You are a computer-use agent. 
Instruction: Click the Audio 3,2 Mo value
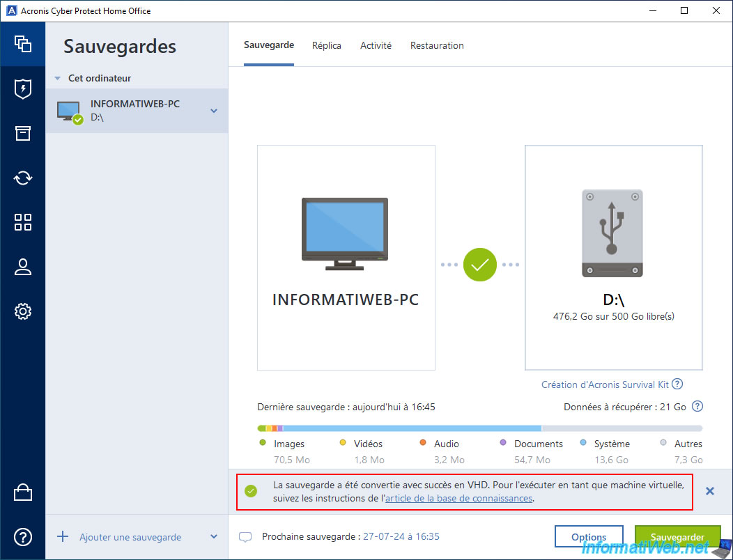pos(449,460)
